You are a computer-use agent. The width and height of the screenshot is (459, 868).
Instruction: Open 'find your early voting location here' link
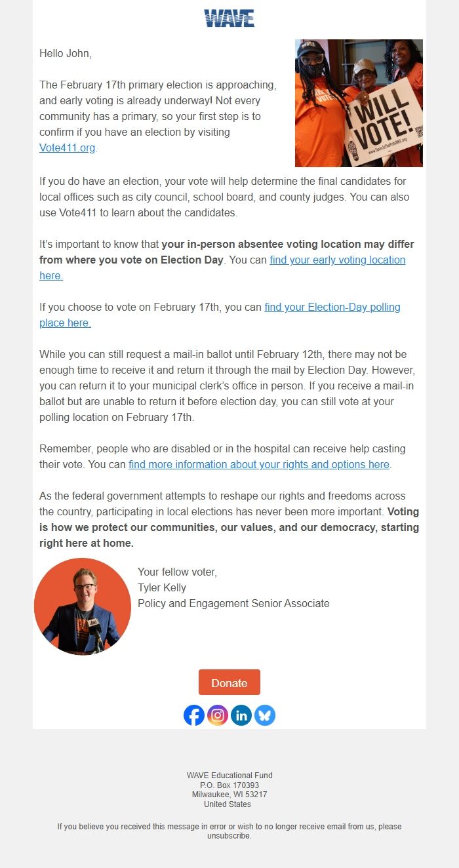click(x=337, y=260)
